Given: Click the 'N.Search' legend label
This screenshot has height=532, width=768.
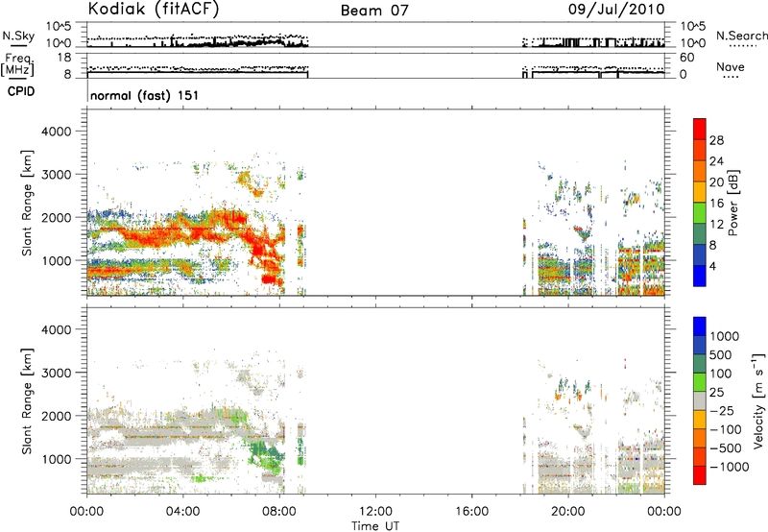Looking at the screenshot, I should click(741, 36).
